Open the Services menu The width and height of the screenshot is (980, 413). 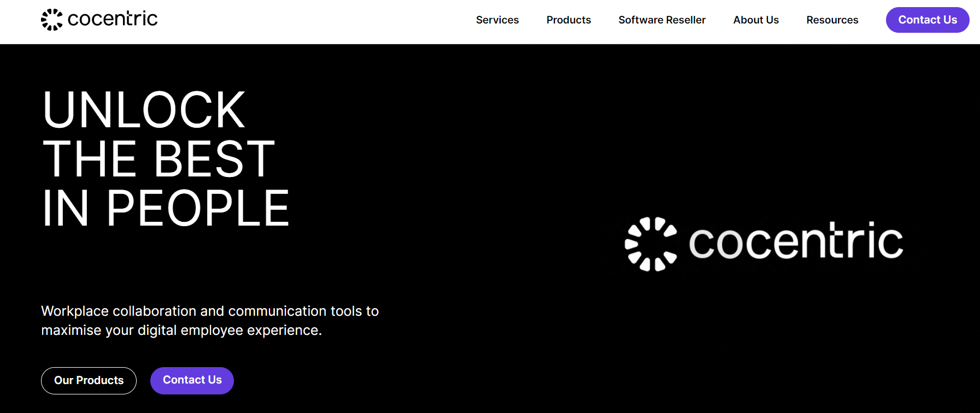(497, 20)
